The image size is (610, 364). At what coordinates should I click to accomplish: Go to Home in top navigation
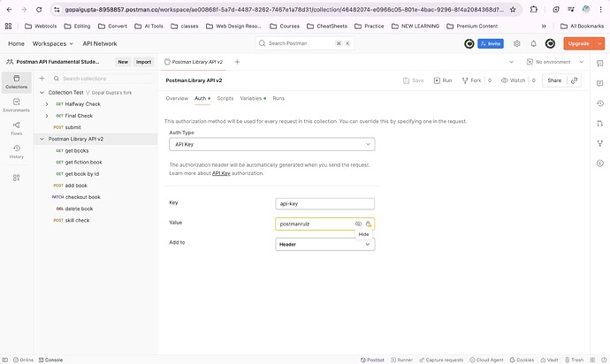[x=16, y=43]
